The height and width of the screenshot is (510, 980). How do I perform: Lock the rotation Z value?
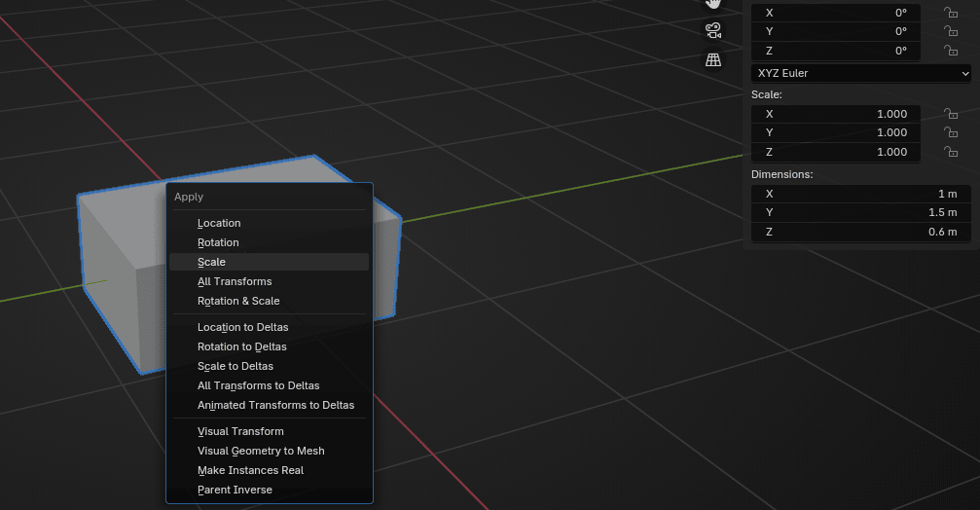[x=951, y=51]
